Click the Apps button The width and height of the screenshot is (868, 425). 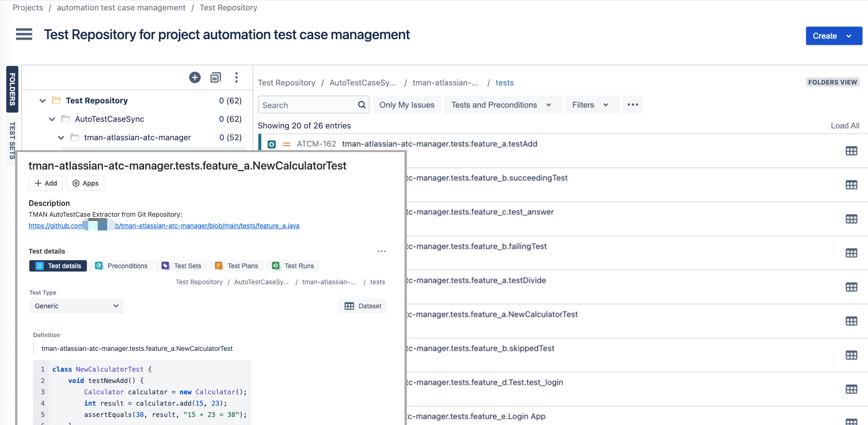pyautogui.click(x=85, y=183)
